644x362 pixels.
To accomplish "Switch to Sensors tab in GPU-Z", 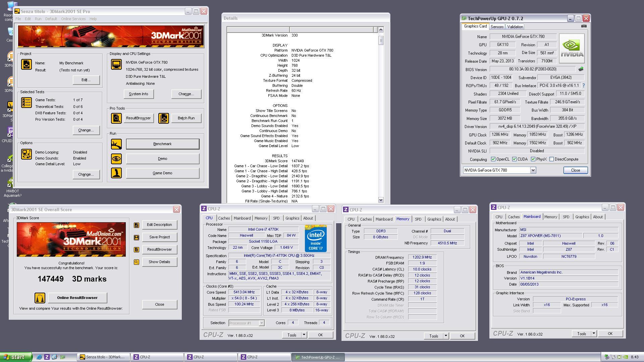I will pyautogui.click(x=497, y=27).
